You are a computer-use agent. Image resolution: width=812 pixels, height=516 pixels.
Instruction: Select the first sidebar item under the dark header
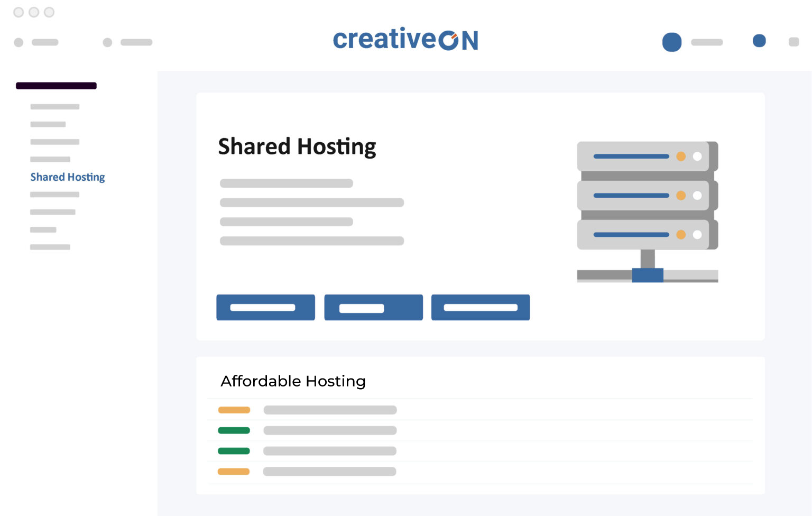(55, 107)
